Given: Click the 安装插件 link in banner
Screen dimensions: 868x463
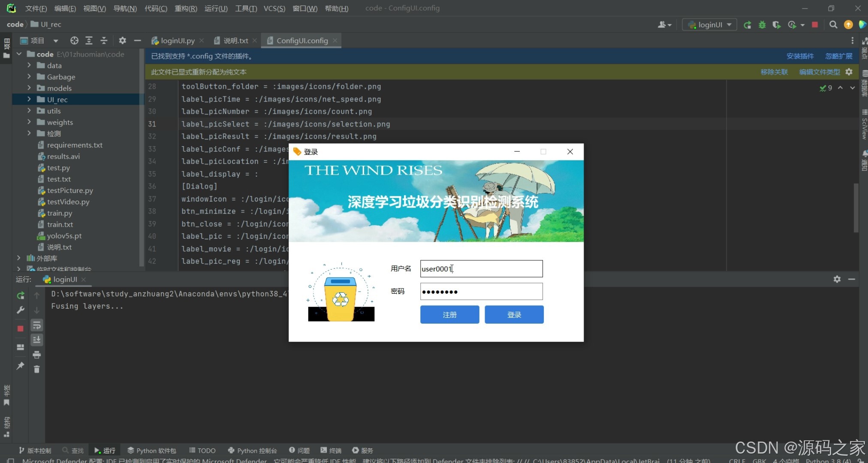Looking at the screenshot, I should coord(800,56).
